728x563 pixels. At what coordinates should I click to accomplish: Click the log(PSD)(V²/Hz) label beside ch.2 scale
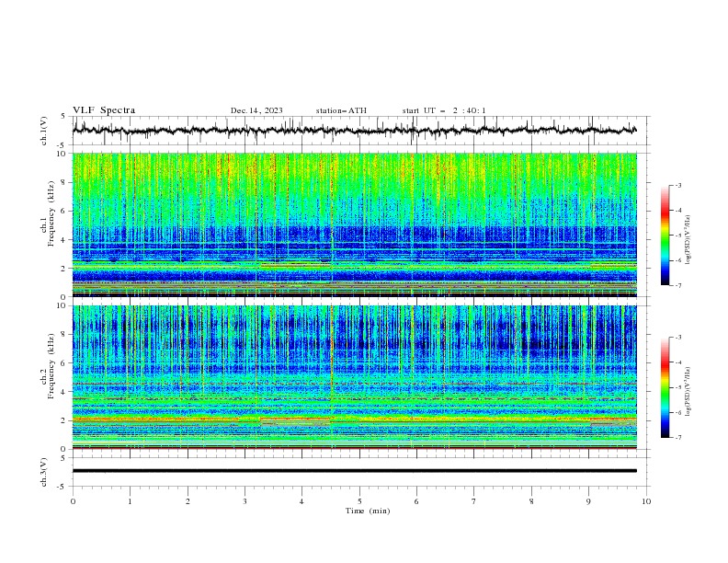(688, 392)
